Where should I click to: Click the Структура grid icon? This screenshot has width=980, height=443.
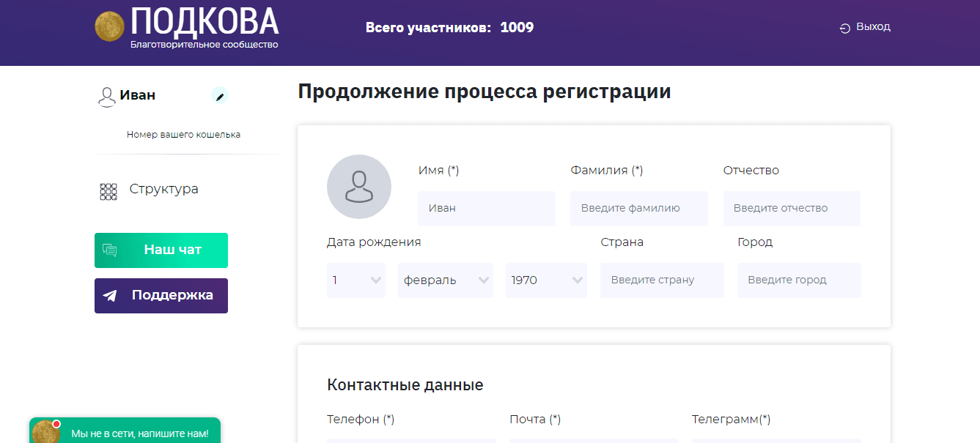pos(108,191)
